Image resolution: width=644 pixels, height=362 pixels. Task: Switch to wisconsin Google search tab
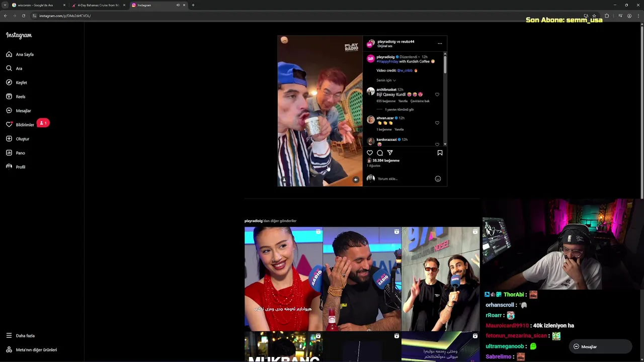coord(38,5)
